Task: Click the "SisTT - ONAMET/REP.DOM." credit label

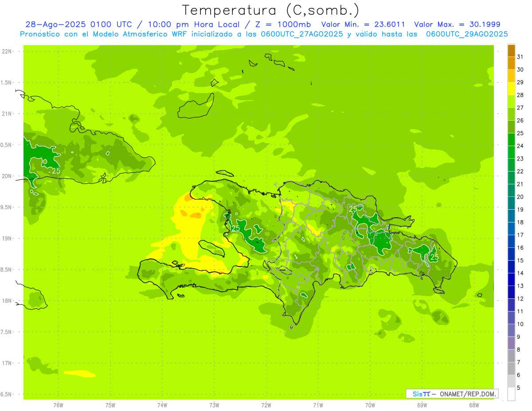Action: click(x=452, y=394)
